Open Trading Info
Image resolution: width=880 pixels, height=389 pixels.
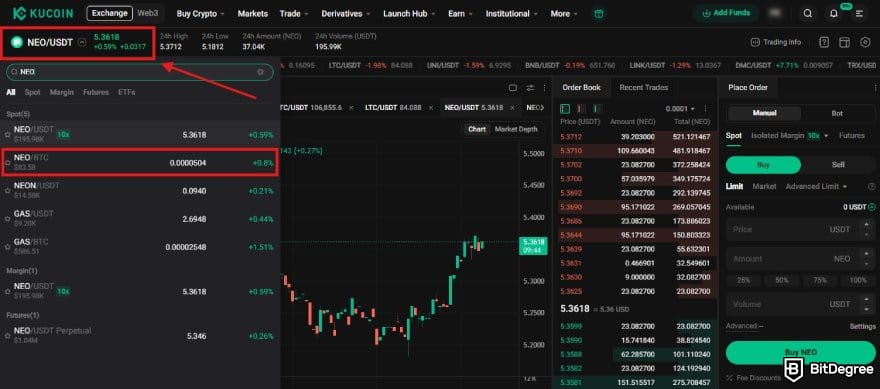(776, 42)
